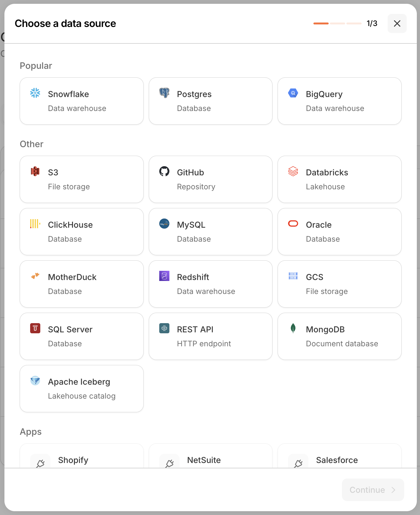Viewport: 420px width, 515px height.
Task: Click the Oracle red oval icon
Action: point(293,224)
